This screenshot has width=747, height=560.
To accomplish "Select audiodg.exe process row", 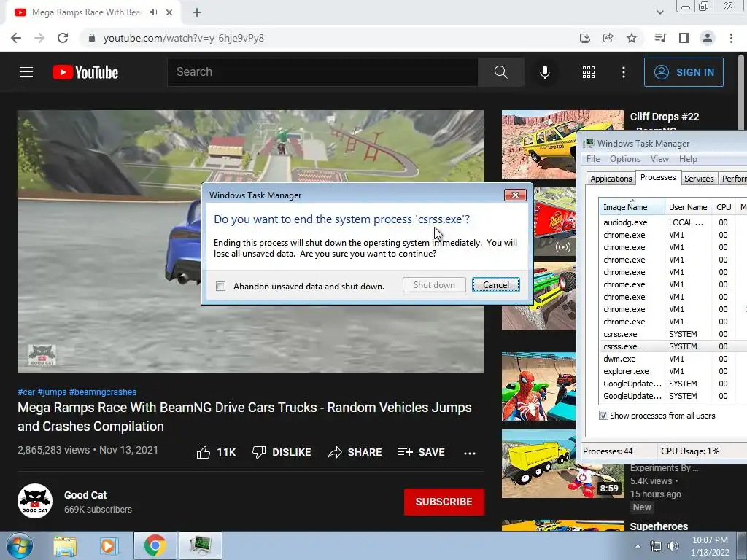I will pyautogui.click(x=673, y=222).
